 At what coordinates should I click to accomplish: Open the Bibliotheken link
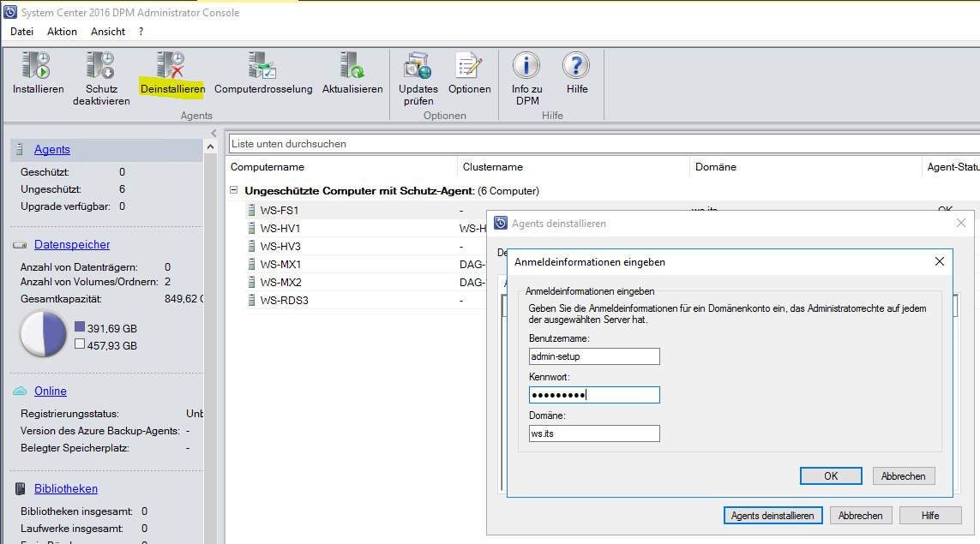point(66,488)
